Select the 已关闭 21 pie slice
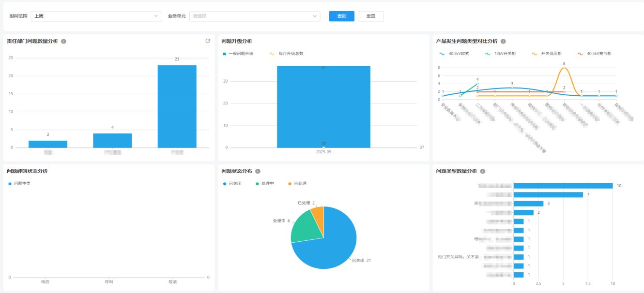The width and height of the screenshot is (644, 293). tap(329, 247)
